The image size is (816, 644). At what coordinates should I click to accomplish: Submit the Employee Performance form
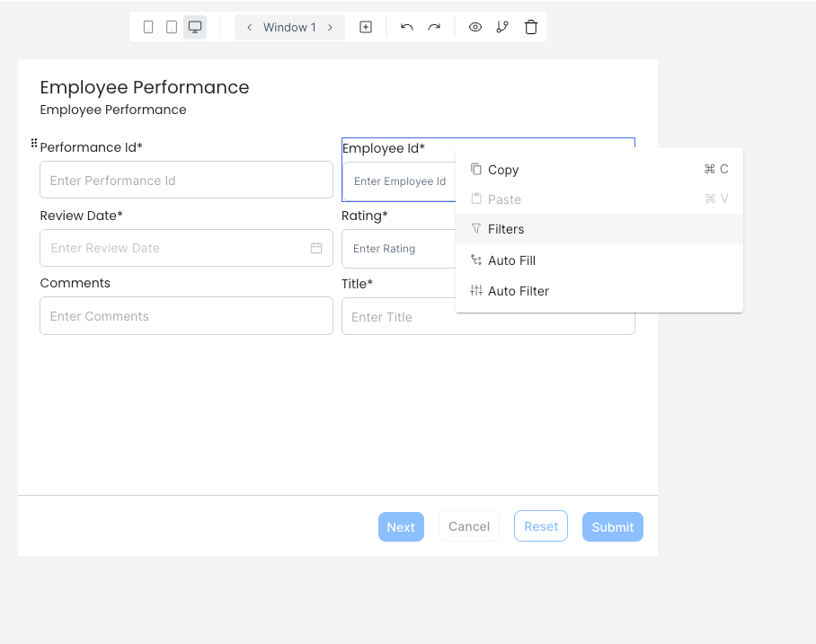[612, 526]
